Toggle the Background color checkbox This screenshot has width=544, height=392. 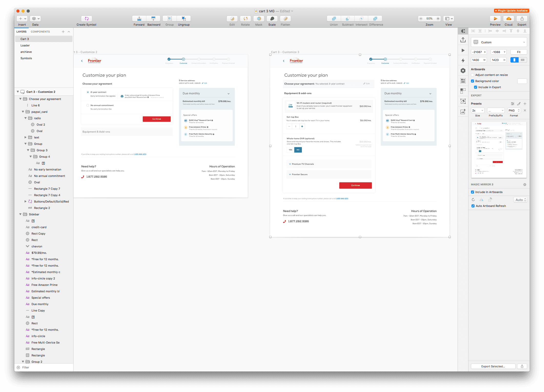[473, 81]
